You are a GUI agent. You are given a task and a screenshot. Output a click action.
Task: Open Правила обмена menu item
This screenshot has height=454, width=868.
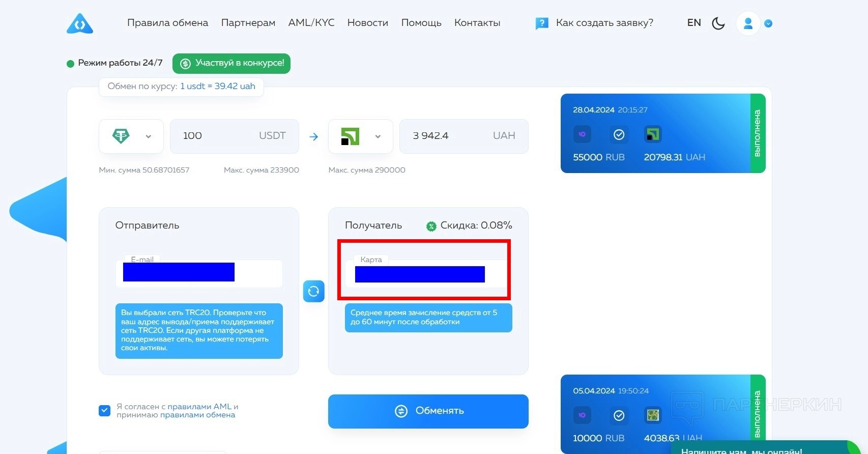point(167,23)
